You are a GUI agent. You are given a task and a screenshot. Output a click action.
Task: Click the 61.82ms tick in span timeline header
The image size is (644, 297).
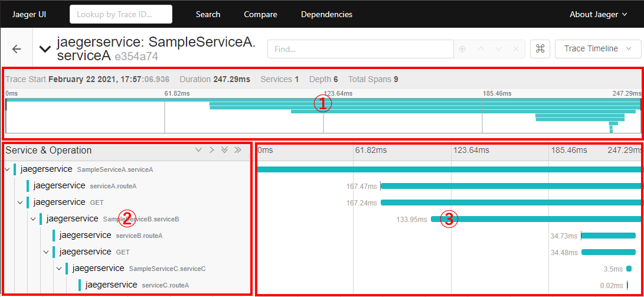371,150
